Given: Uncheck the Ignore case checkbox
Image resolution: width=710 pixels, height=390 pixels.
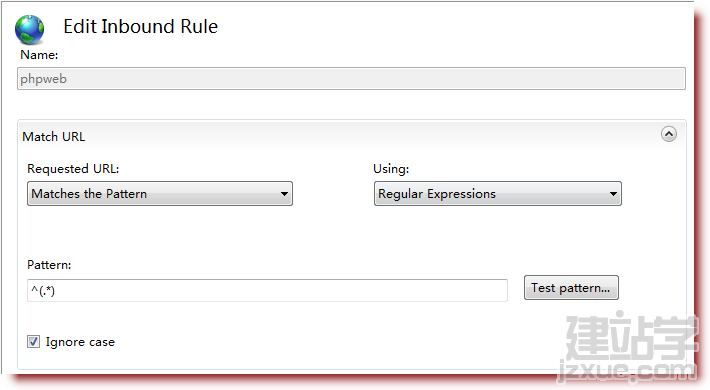Looking at the screenshot, I should click(x=34, y=342).
